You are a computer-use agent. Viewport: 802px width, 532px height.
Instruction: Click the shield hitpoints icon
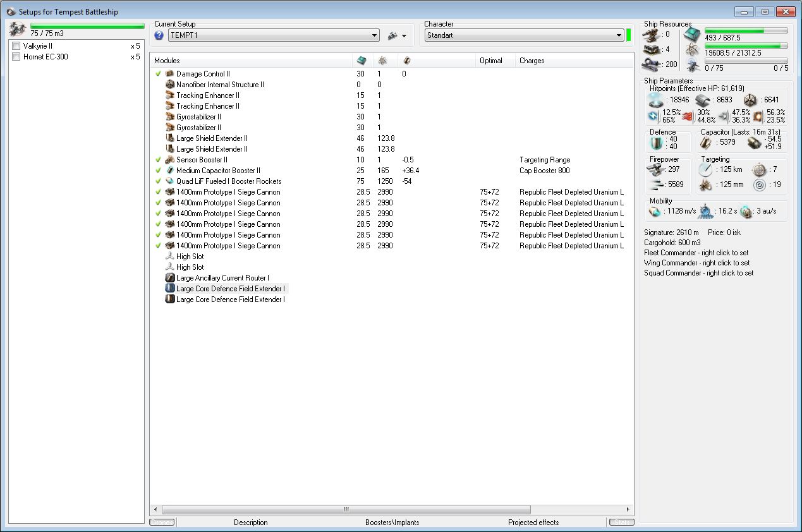[657, 100]
